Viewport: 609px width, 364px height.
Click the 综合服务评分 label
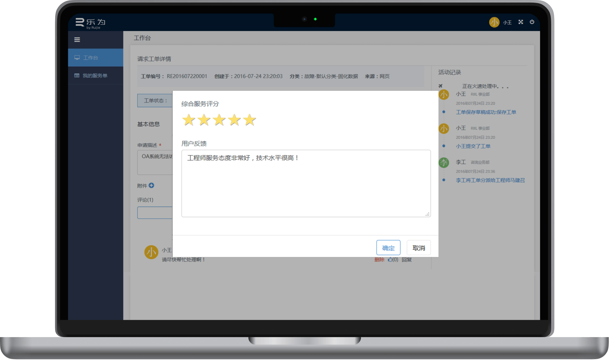pyautogui.click(x=200, y=104)
